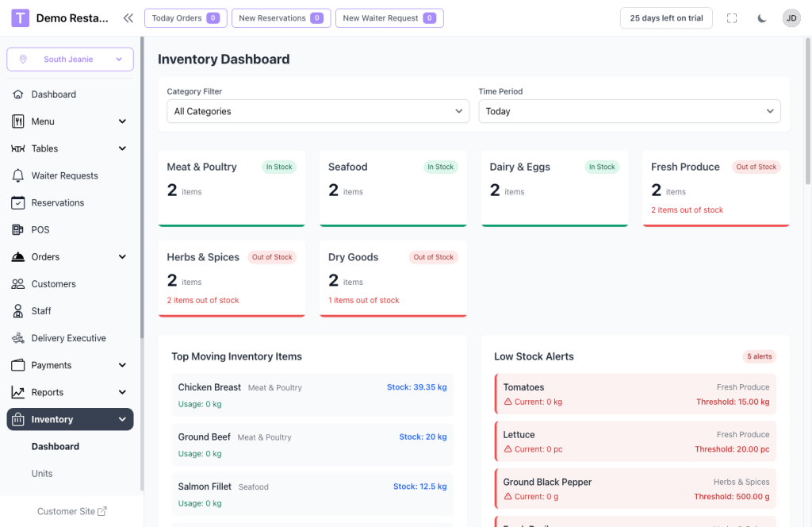Click the fullscreen expand icon
812x527 pixels.
click(732, 17)
